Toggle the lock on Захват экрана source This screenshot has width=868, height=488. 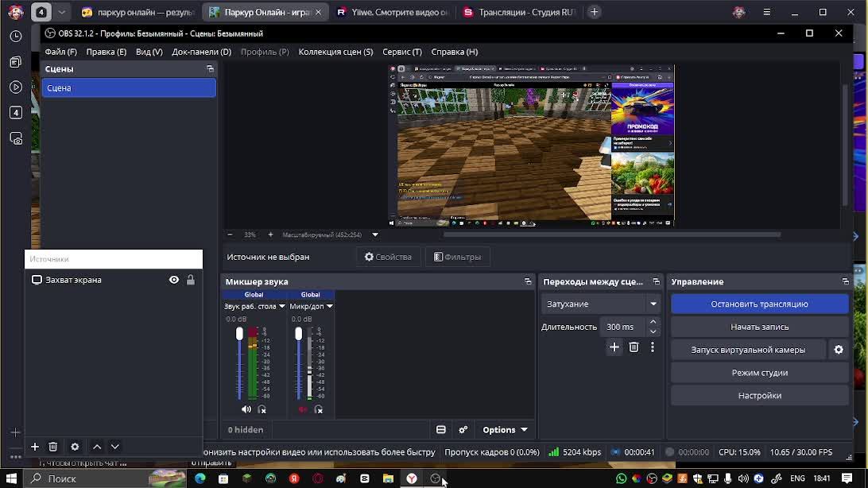click(191, 280)
